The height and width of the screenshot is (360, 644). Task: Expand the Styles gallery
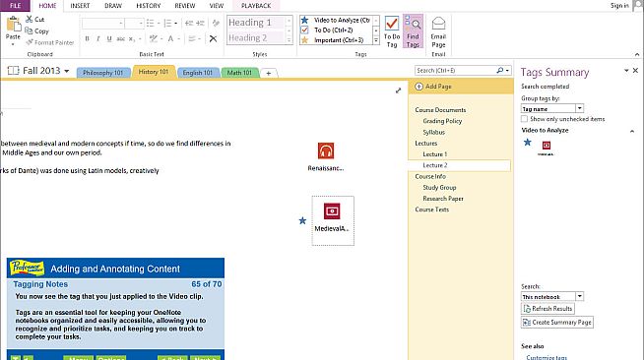(289, 40)
